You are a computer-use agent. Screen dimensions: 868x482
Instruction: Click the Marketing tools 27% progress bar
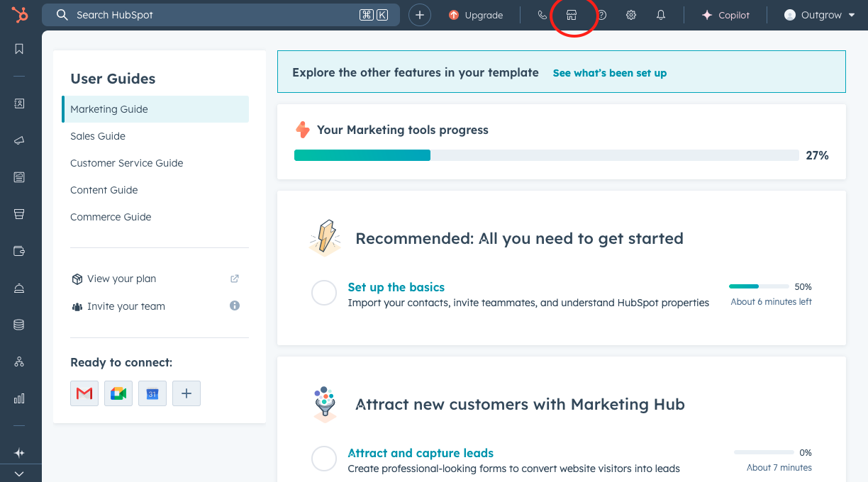(547, 155)
